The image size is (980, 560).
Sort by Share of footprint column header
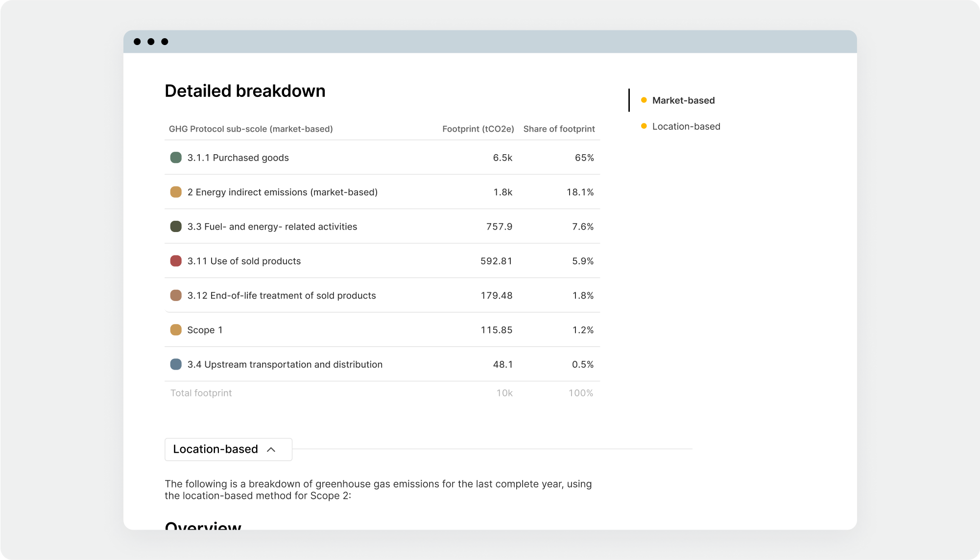pyautogui.click(x=559, y=129)
